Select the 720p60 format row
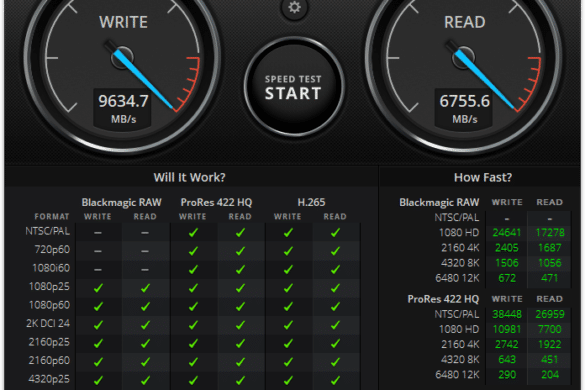Image resolution: width=585 pixels, height=390 pixels. pyautogui.click(x=193, y=250)
